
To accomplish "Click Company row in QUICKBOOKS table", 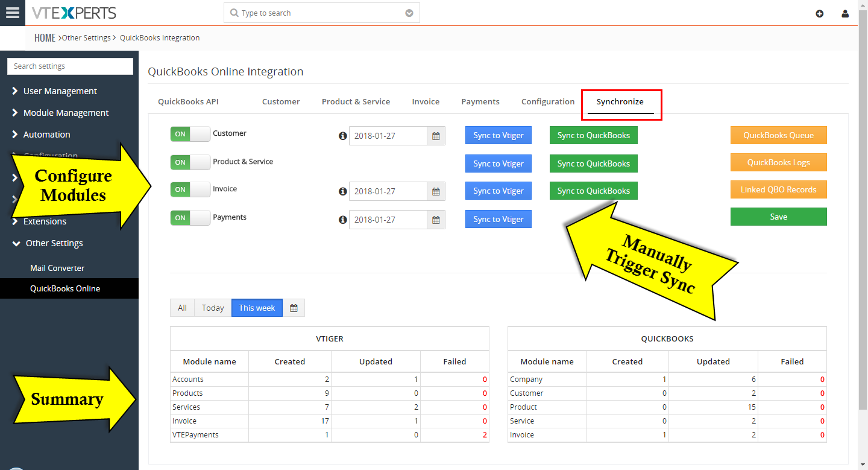I will 667,379.
